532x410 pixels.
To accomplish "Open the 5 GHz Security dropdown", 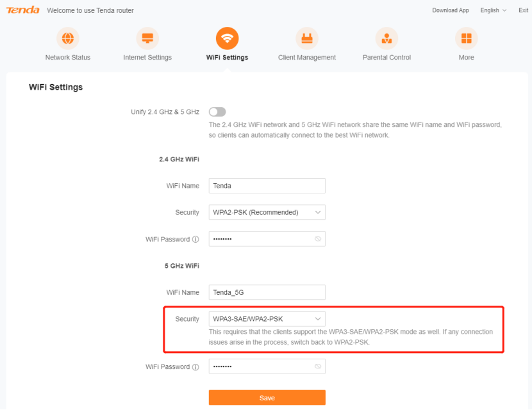I will (x=267, y=318).
